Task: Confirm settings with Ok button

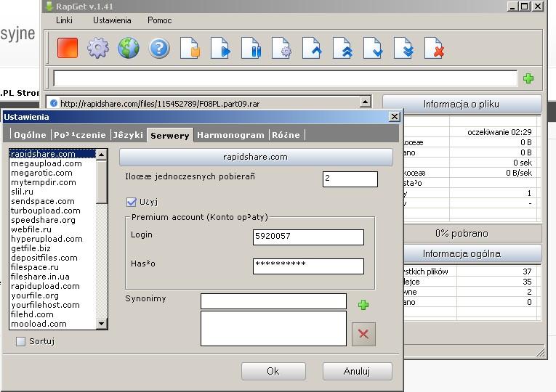Action: [x=273, y=371]
